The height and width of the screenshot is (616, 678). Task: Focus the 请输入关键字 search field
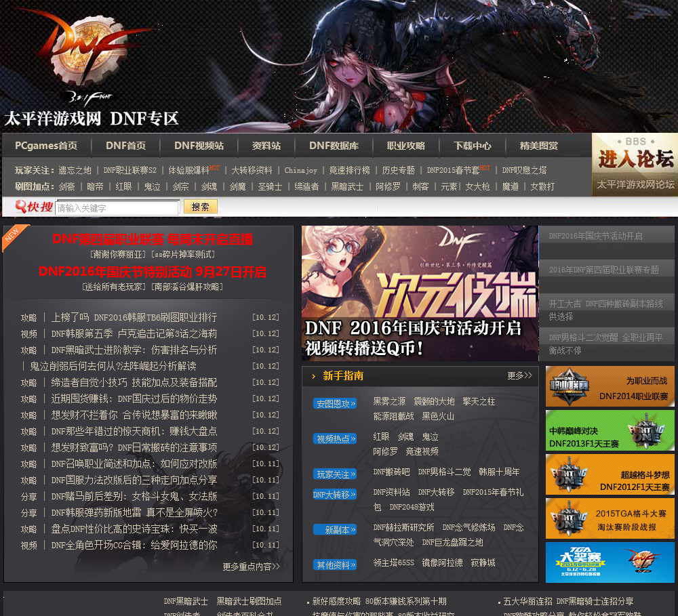tap(117, 208)
